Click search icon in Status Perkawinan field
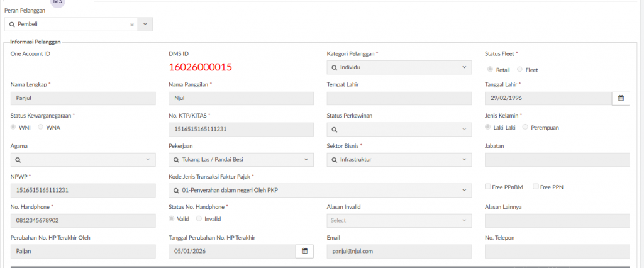The width and height of the screenshot is (644, 268). pyautogui.click(x=334, y=129)
